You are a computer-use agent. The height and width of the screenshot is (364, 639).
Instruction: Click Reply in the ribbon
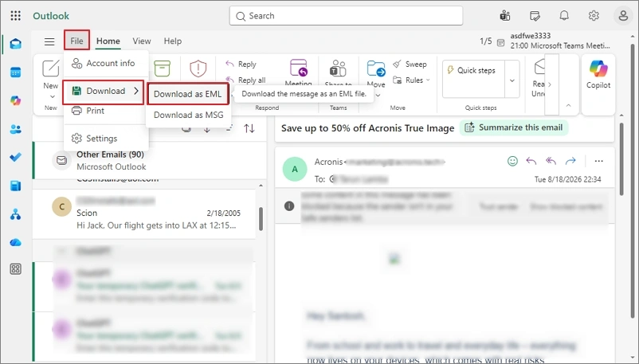241,64
